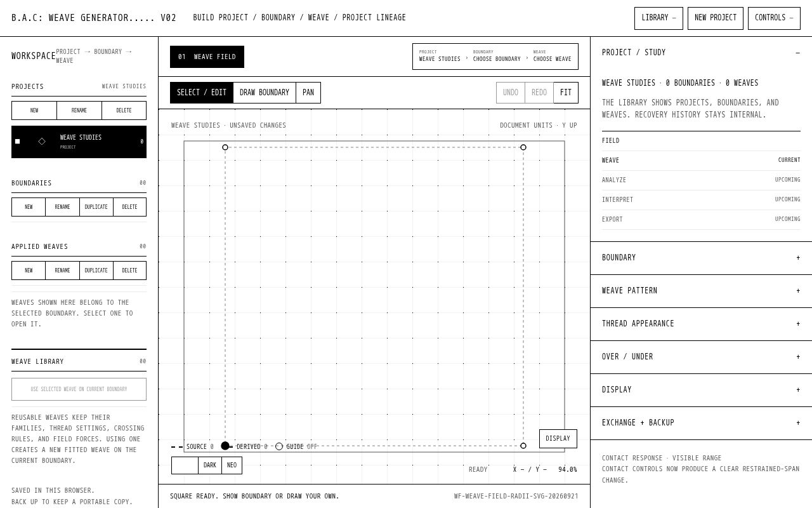Select the Weave Studies project row
The image size is (812, 508).
[x=79, y=142]
